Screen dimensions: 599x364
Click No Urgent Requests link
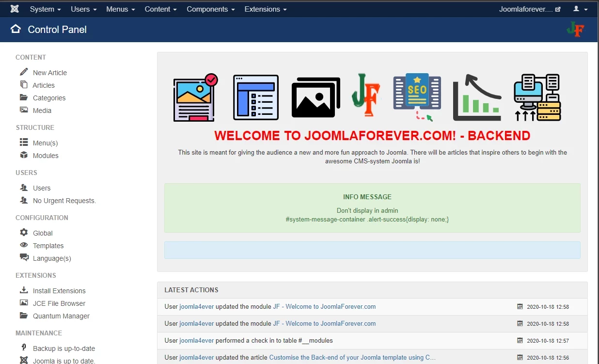tap(64, 201)
